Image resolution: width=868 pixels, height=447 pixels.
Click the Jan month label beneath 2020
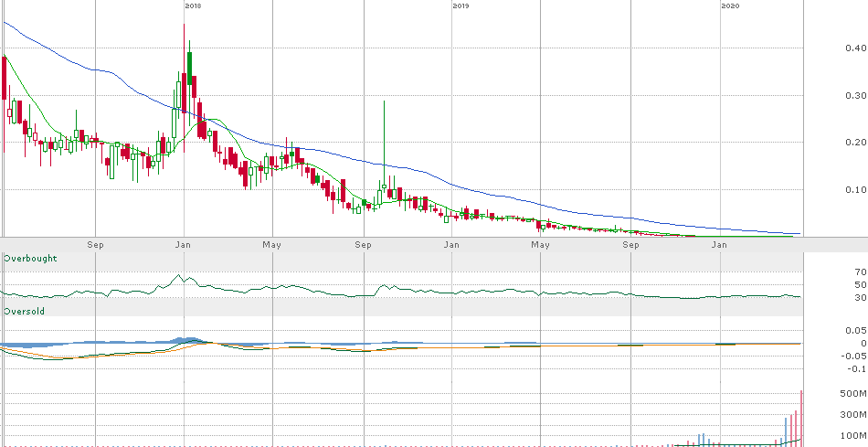(x=719, y=244)
